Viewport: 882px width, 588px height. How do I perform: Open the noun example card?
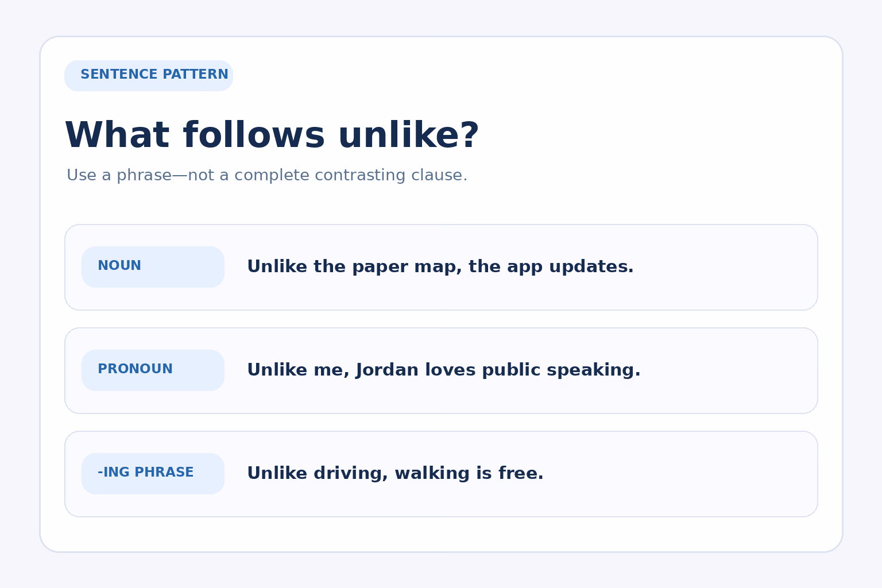(x=441, y=268)
